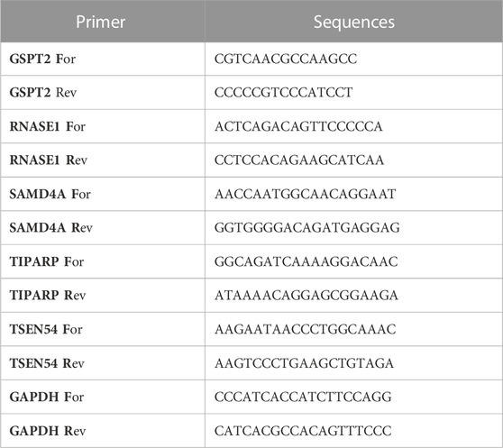This screenshot has width=503, height=448.
Task: Select the SAMD4A For row label
Action: 50,194
